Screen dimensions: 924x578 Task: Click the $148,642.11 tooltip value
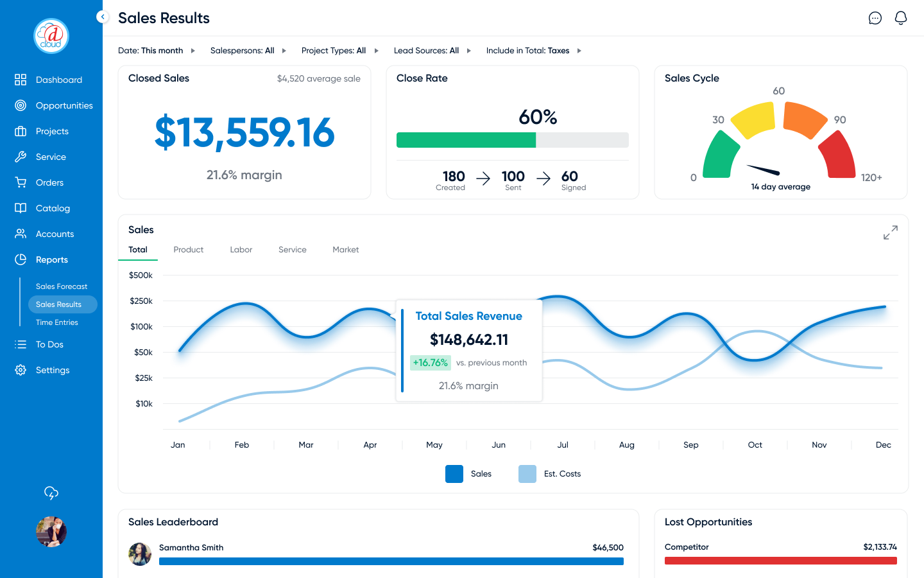coord(469,340)
